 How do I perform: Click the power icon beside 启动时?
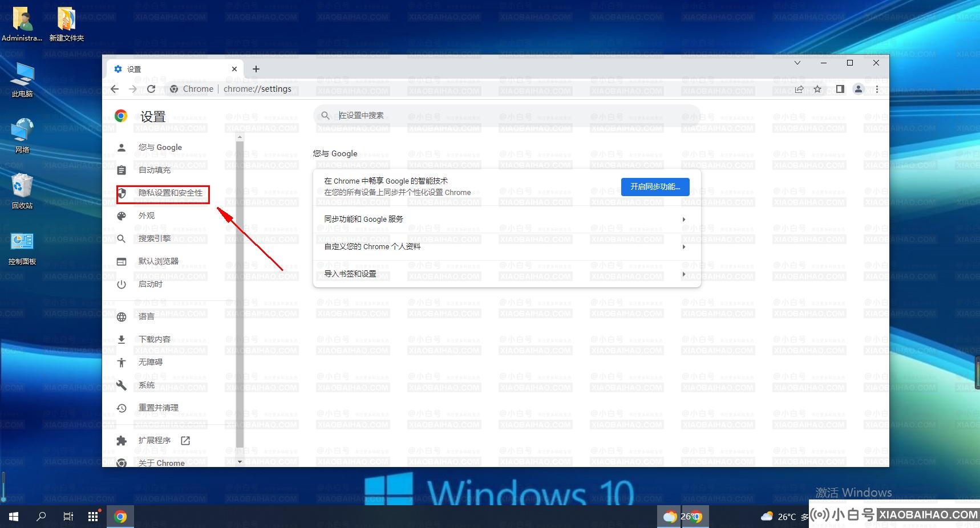122,284
